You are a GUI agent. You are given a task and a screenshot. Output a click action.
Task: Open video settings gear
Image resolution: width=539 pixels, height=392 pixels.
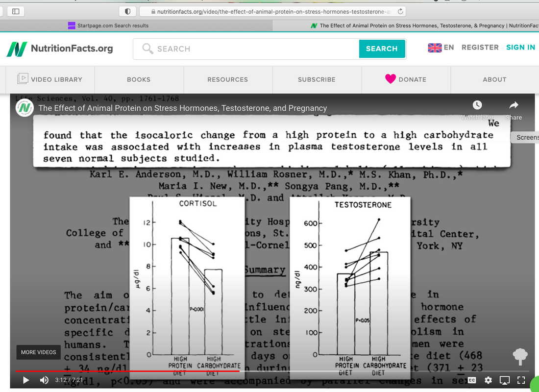click(x=488, y=380)
